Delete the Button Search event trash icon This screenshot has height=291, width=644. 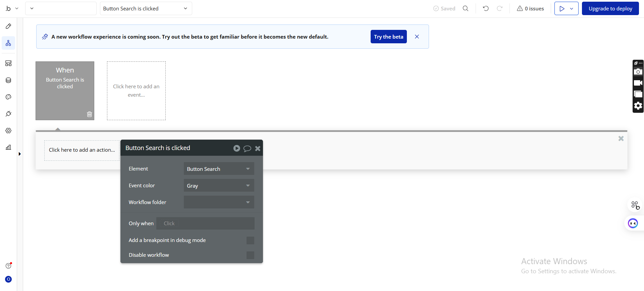click(x=89, y=114)
